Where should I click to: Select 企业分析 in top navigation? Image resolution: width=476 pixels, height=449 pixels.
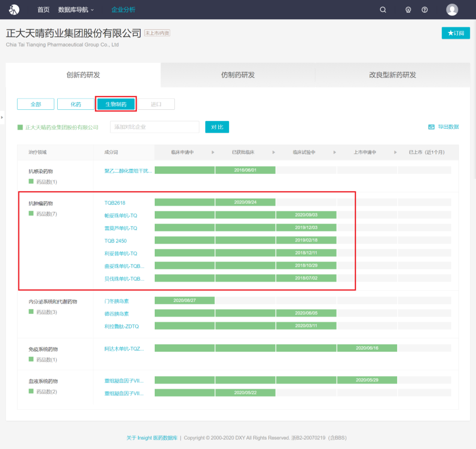coord(123,10)
